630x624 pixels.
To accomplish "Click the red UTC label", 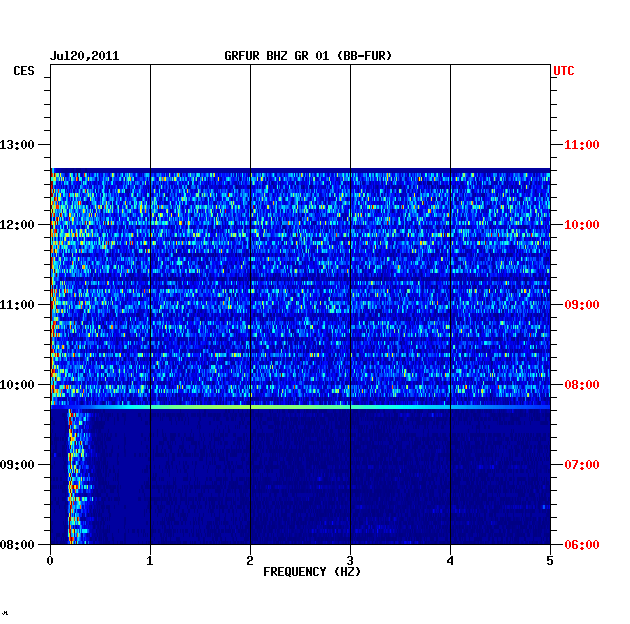I will (564, 71).
